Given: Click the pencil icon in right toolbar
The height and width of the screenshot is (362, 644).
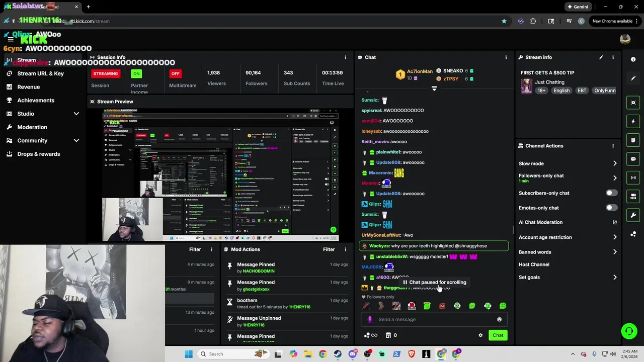Looking at the screenshot, I should tap(633, 78).
